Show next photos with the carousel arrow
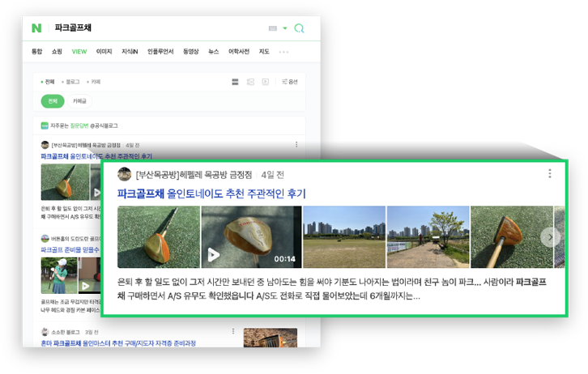Image resolution: width=588 pixels, height=374 pixels. pos(550,237)
